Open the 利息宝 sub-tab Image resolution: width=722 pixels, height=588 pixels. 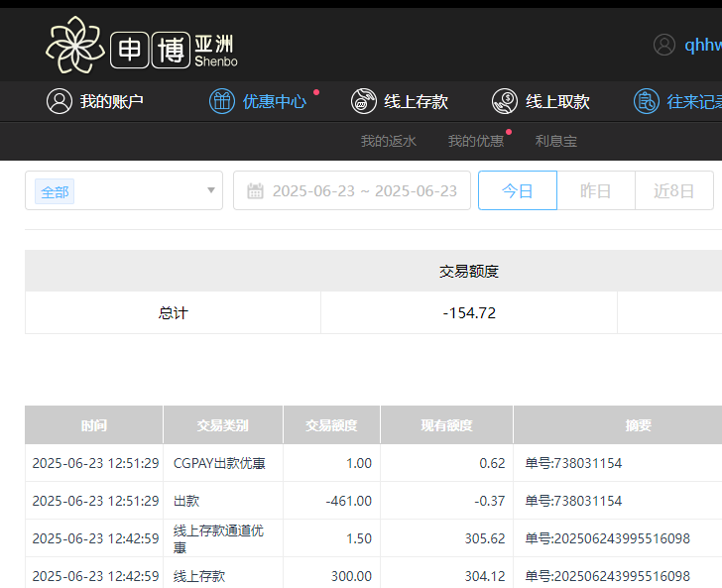(555, 141)
